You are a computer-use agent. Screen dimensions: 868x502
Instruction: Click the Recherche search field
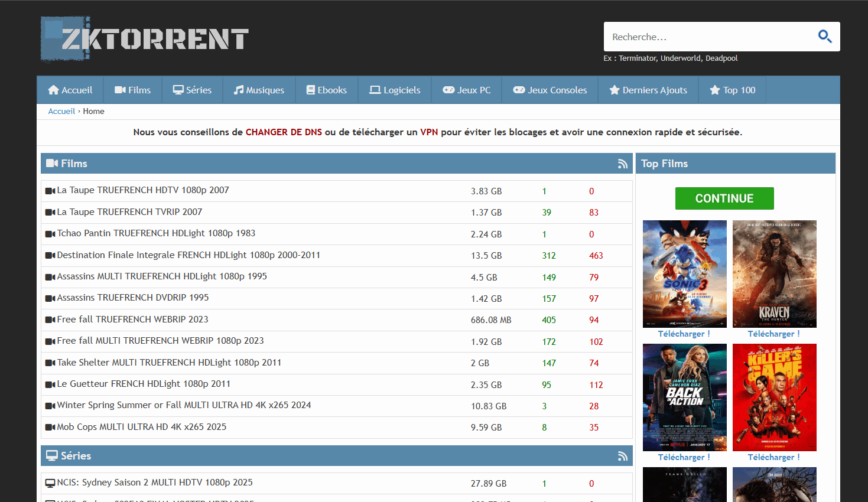(709, 37)
